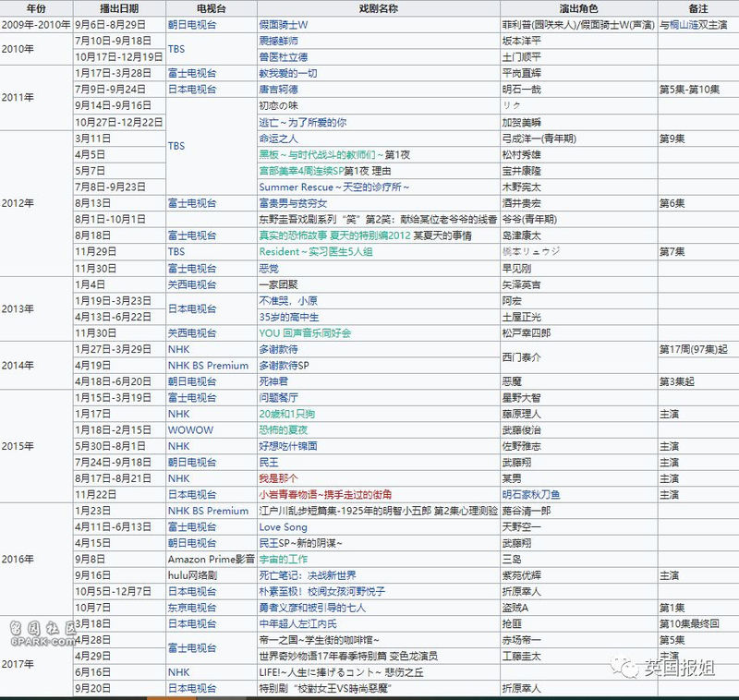Open TBS link in the 2010年 rows
739x700 pixels.
[x=176, y=49]
